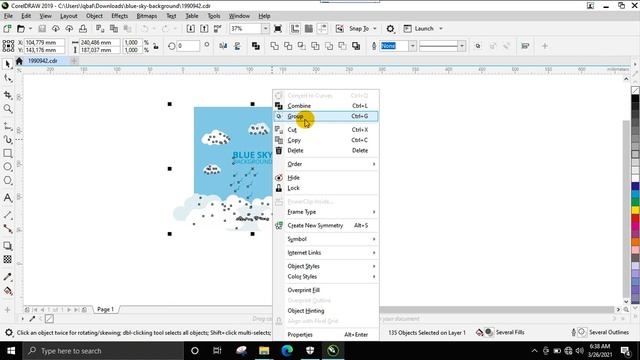Image resolution: width=640 pixels, height=360 pixels.
Task: Select the Pick tool
Action: pyautogui.click(x=8, y=64)
